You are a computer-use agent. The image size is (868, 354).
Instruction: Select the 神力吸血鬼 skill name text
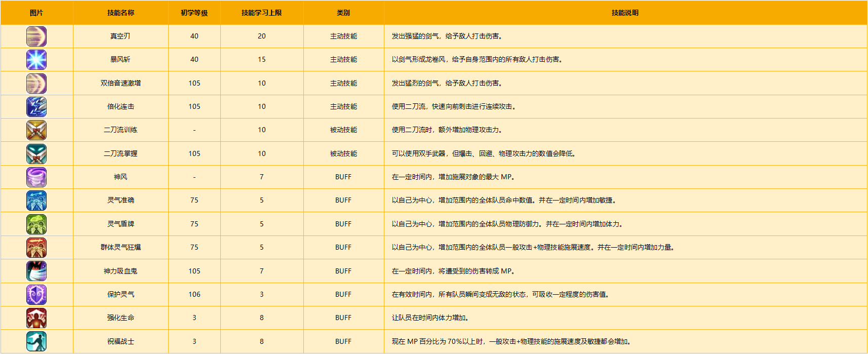click(x=121, y=271)
